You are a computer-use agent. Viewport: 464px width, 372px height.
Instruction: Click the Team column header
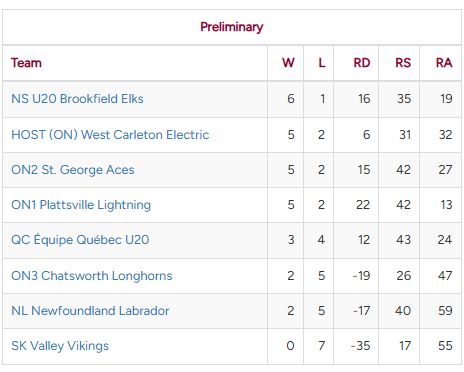pos(26,63)
